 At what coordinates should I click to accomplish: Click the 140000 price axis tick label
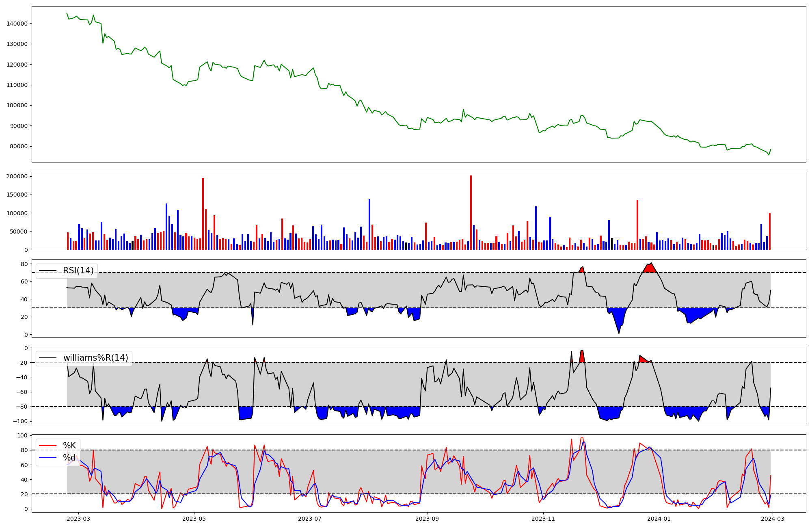tap(17, 24)
